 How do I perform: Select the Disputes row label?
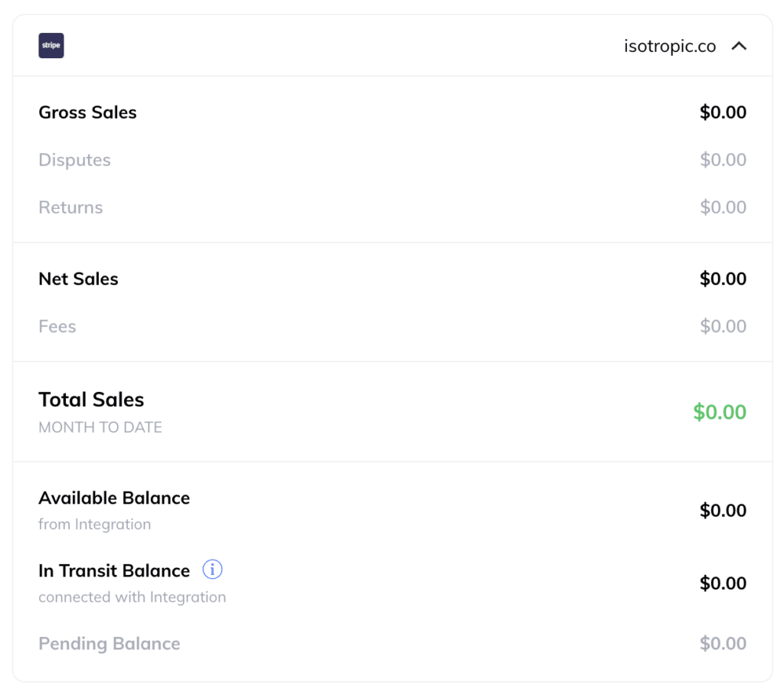click(74, 160)
